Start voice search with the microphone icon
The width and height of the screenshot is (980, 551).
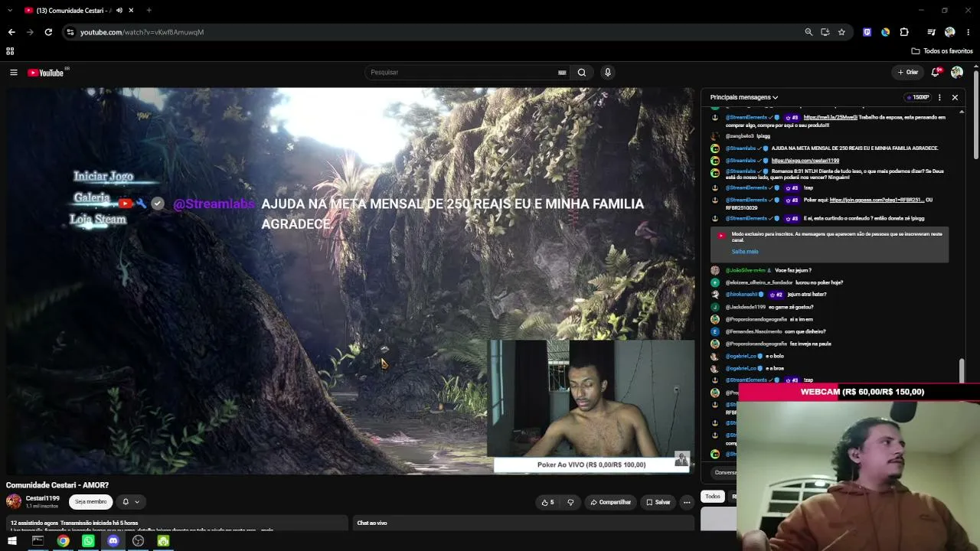pyautogui.click(x=608, y=73)
